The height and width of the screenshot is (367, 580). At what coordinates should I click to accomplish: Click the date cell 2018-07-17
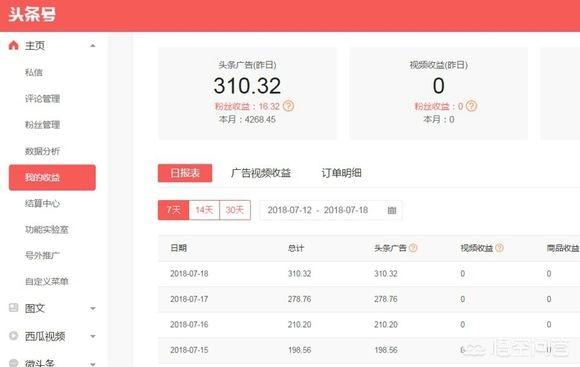point(189,299)
